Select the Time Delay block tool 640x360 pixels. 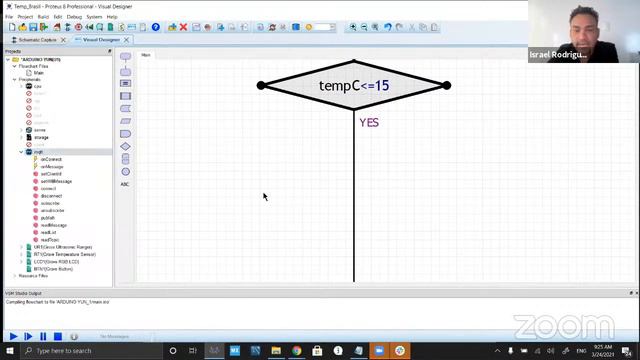[125, 134]
